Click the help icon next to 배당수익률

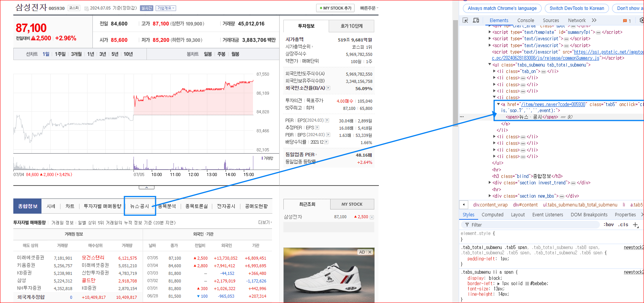(326, 142)
